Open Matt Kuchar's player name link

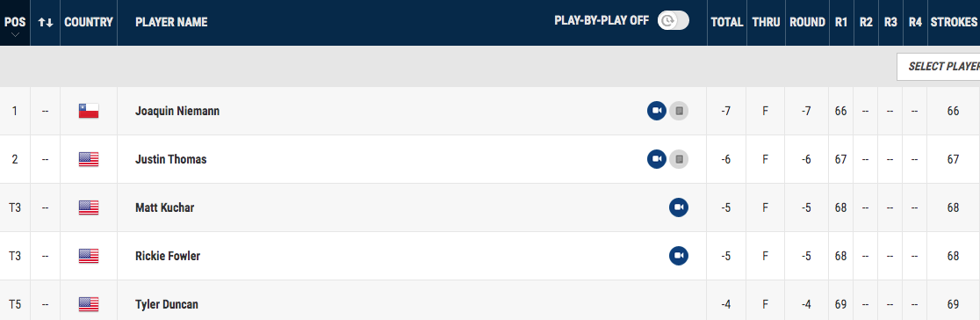point(165,207)
